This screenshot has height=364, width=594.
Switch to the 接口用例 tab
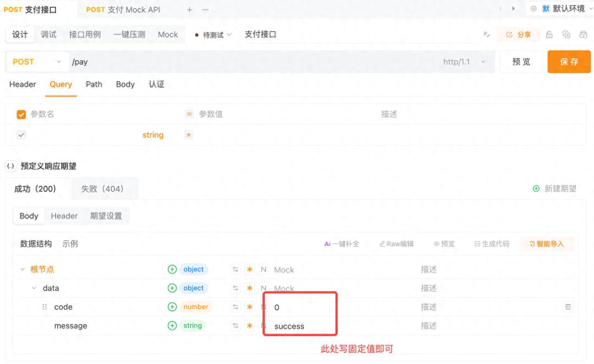(85, 34)
